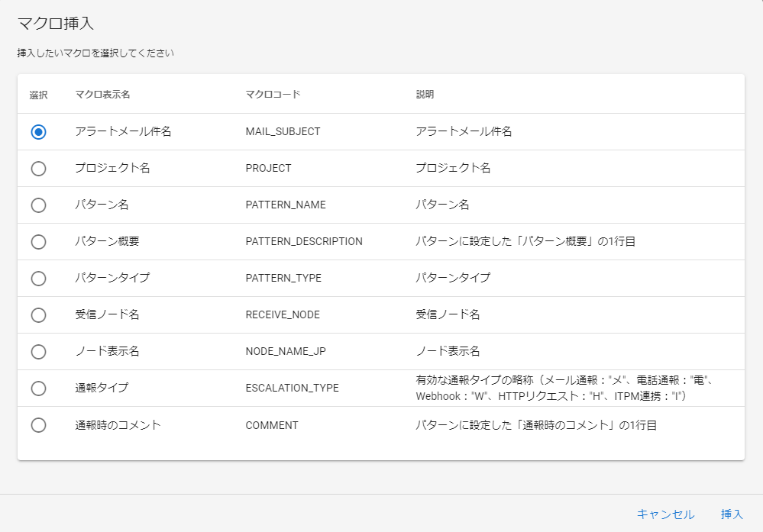Select the プロジェクト名 radio button
The image size is (763, 532).
click(x=39, y=168)
